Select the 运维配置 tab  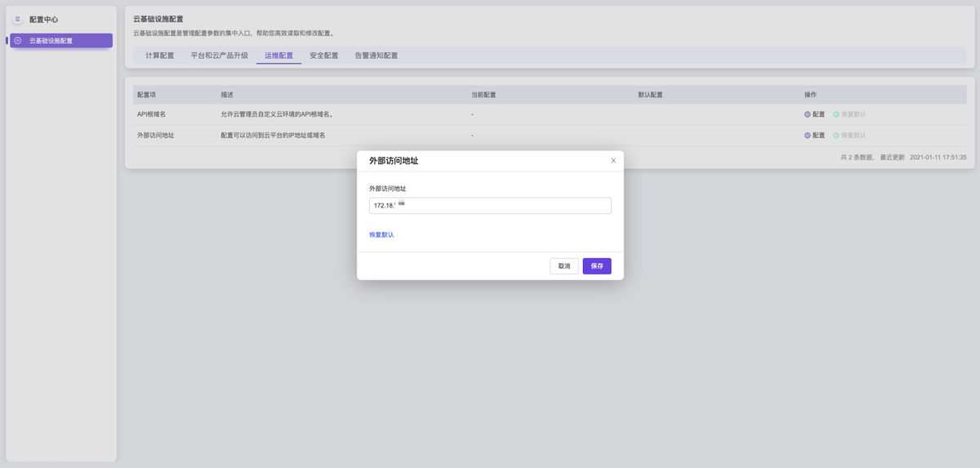(278, 56)
